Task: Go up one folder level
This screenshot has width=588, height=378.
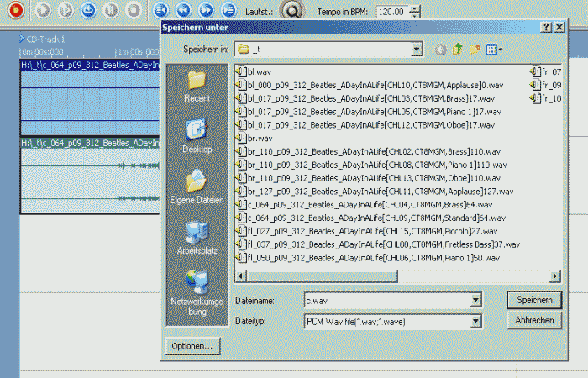Action: [458, 50]
